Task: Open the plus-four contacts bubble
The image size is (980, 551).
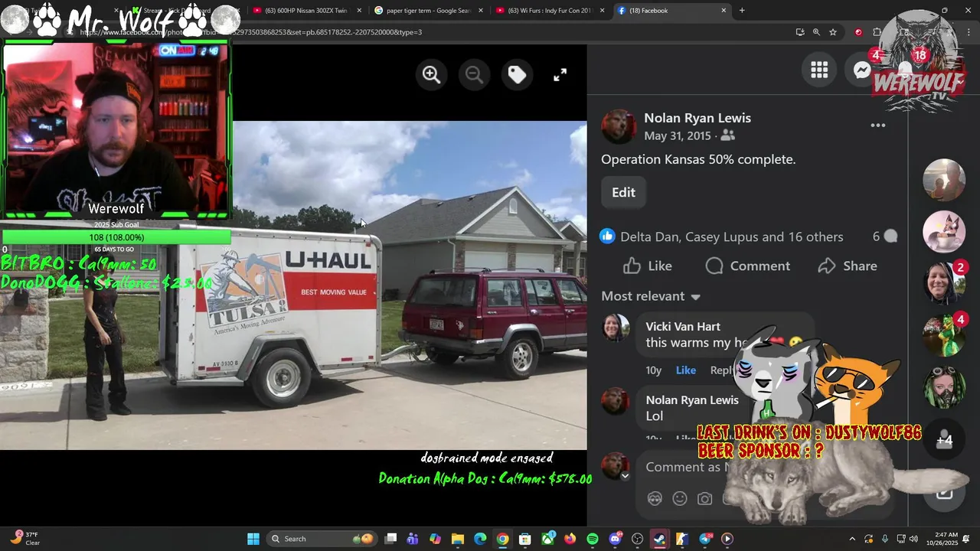Action: point(944,439)
